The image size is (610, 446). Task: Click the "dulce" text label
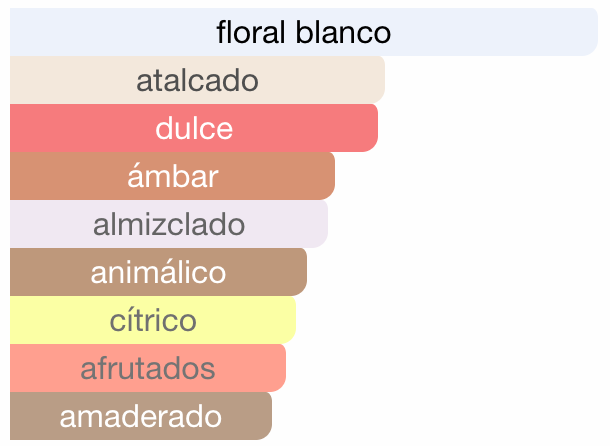[x=194, y=128]
